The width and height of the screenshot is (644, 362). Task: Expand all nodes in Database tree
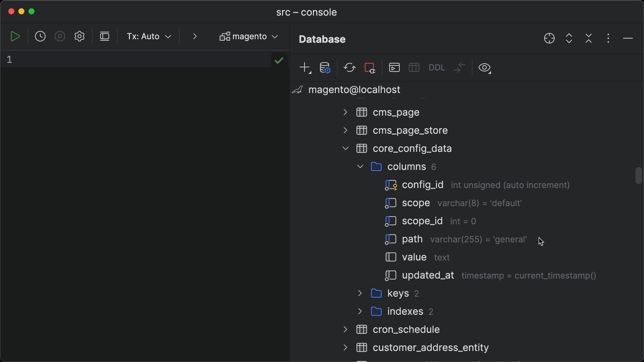click(x=569, y=39)
